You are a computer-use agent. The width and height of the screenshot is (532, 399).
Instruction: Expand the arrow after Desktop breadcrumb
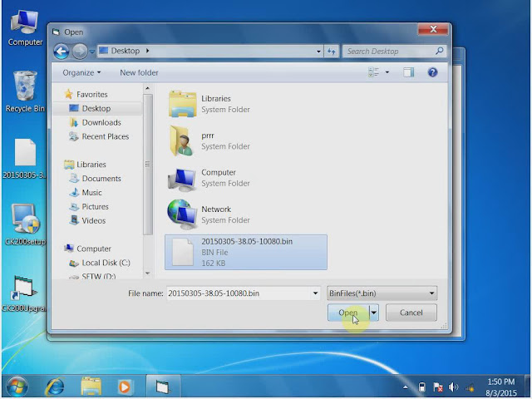(147, 51)
